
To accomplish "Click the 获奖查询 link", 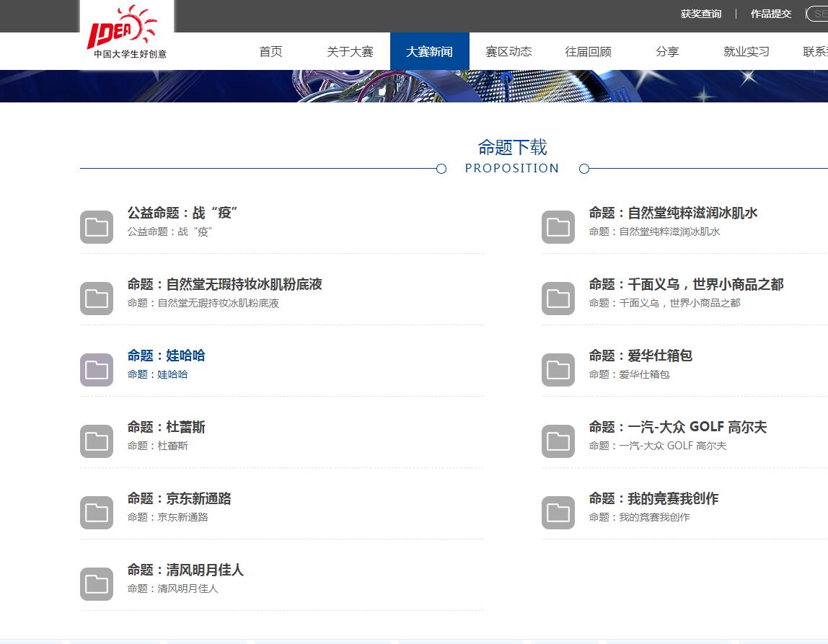I will 700,14.
